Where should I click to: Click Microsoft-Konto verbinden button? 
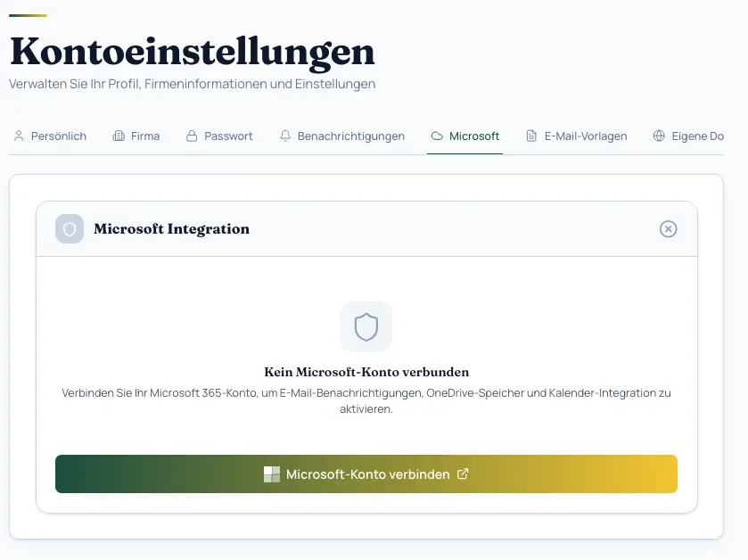tap(366, 474)
